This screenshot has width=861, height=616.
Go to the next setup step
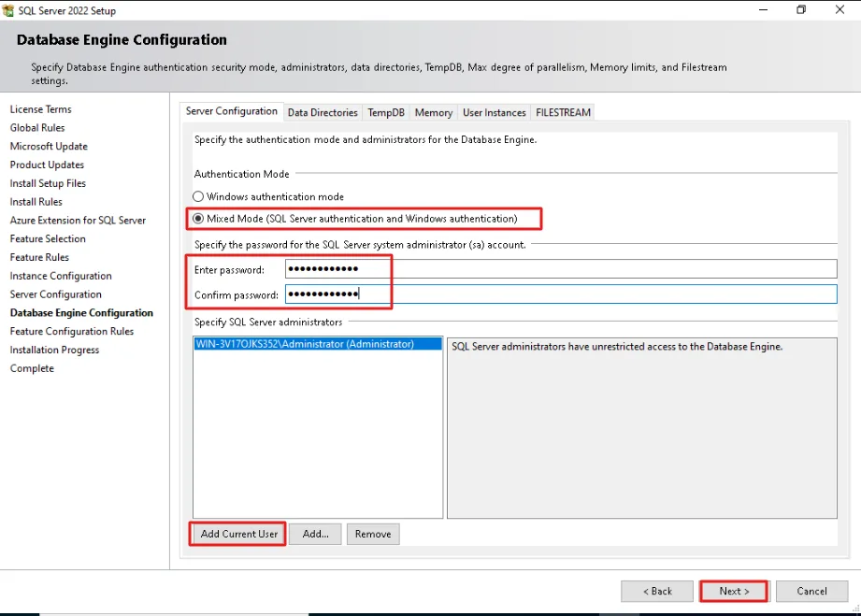(734, 592)
